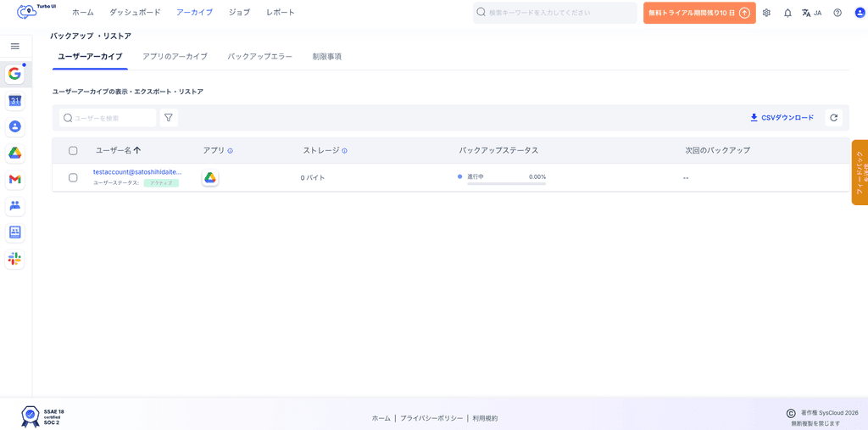Click the filter funnel icon

[x=169, y=118]
